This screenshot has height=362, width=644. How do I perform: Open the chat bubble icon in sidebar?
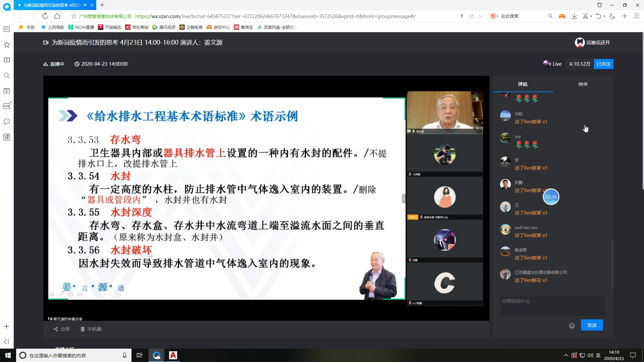[x=7, y=121]
